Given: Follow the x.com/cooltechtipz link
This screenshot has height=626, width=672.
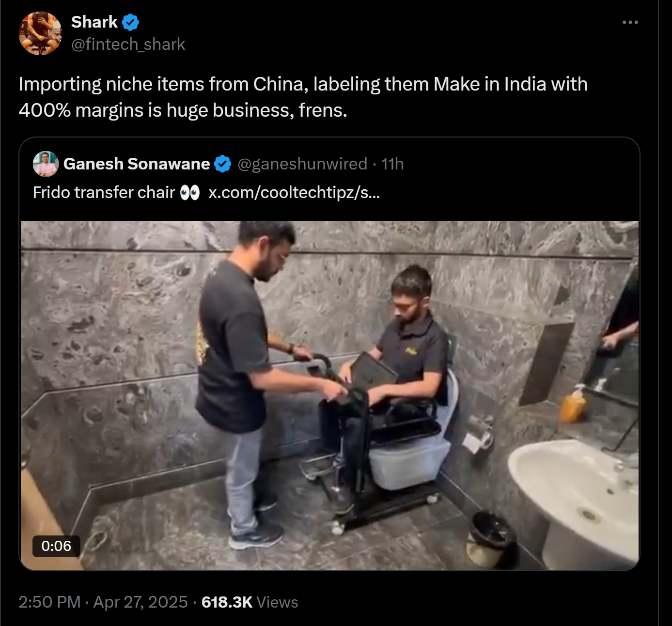Looking at the screenshot, I should 294,193.
